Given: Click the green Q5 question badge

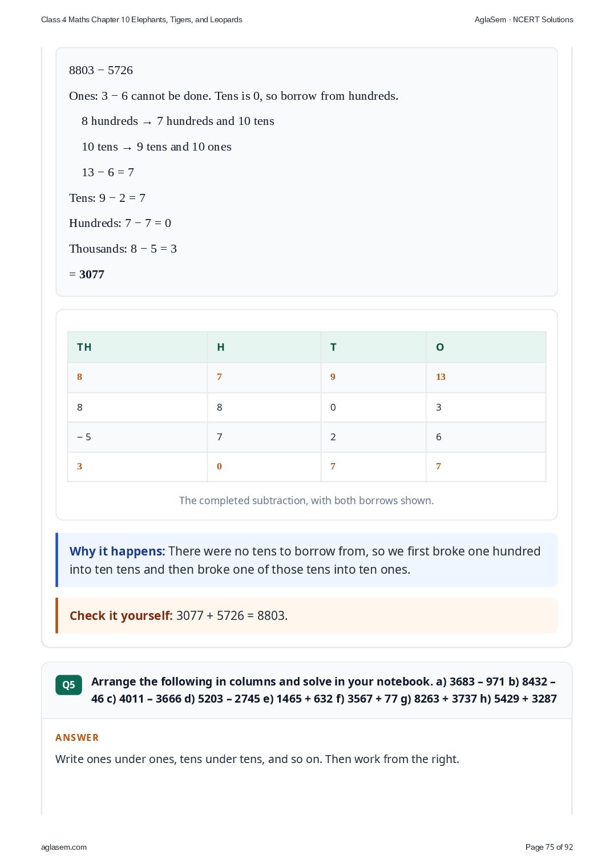Looking at the screenshot, I should 68,685.
